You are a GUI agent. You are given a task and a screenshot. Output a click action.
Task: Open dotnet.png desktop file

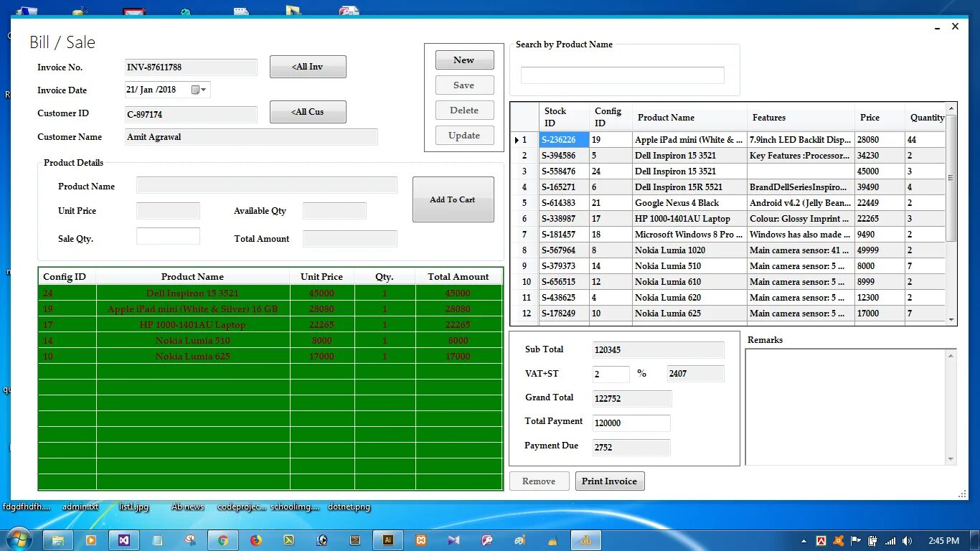(x=349, y=507)
